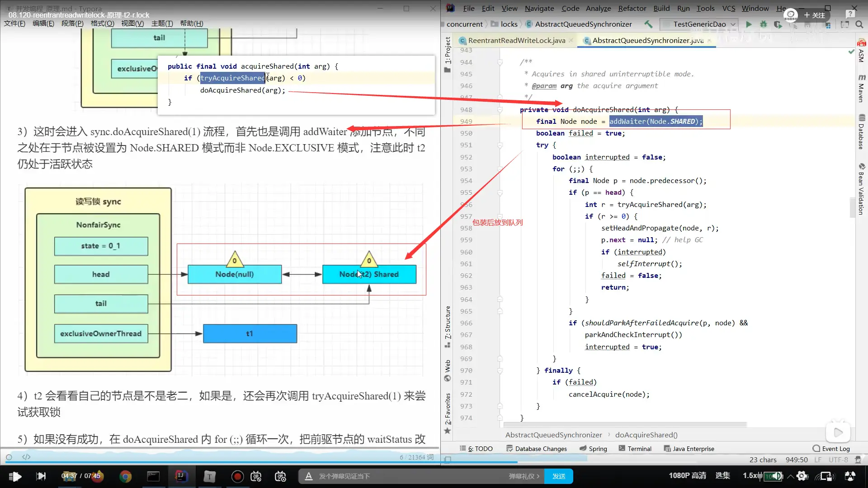Click the Typora icon in taskbar

pyautogui.click(x=209, y=476)
